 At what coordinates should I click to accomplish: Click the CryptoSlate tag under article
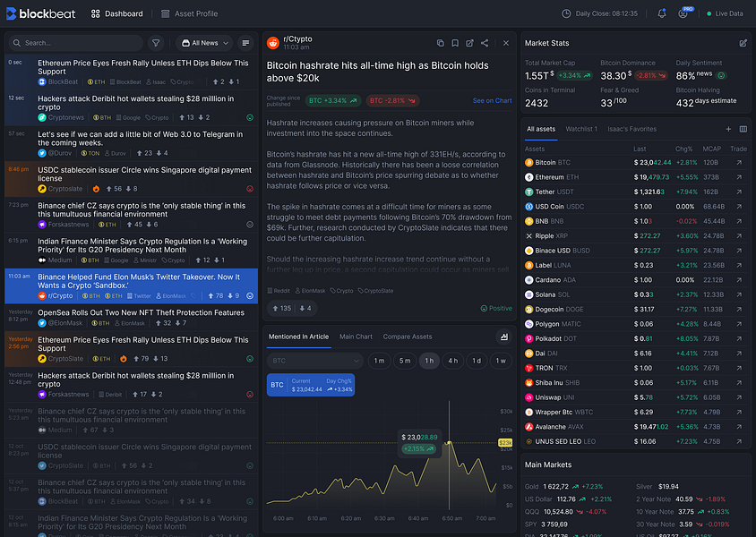tap(375, 291)
